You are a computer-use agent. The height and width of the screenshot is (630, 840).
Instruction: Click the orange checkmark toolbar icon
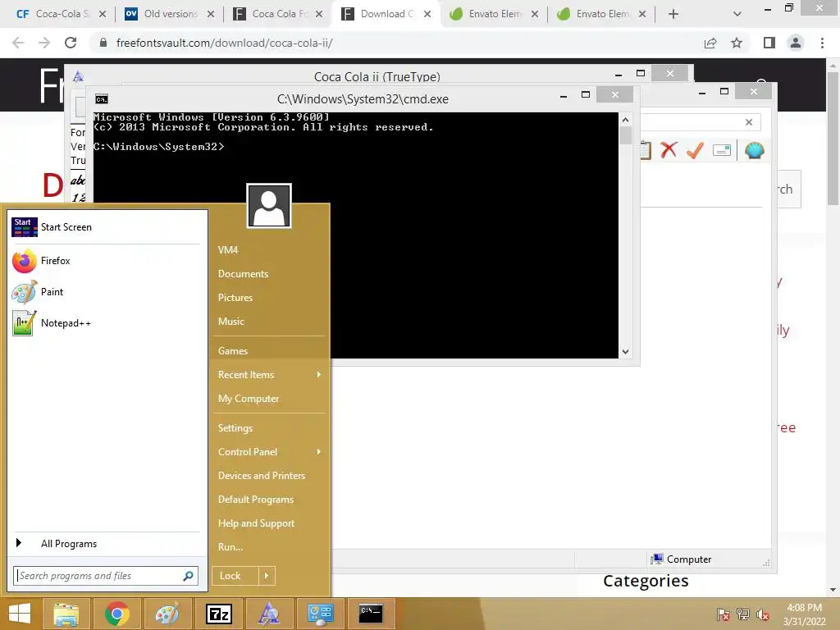[695, 150]
